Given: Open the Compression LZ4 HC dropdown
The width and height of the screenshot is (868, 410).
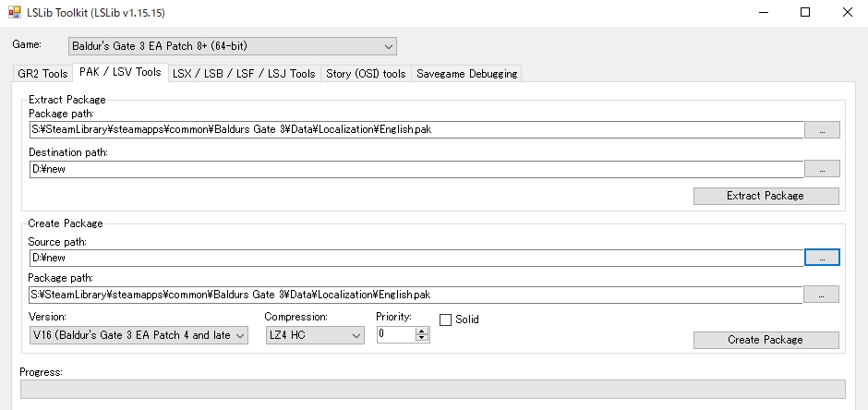Looking at the screenshot, I should tap(315, 335).
